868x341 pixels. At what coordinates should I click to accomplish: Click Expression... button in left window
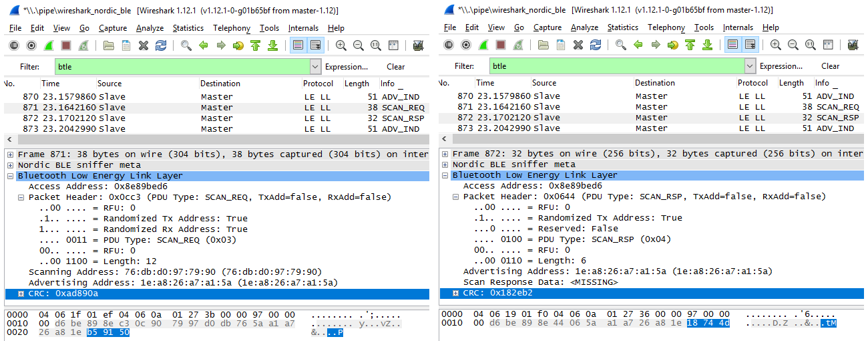347,67
